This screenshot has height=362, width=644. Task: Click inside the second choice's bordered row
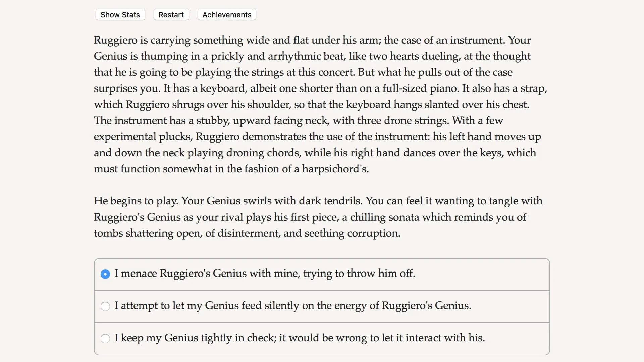pyautogui.click(x=322, y=306)
